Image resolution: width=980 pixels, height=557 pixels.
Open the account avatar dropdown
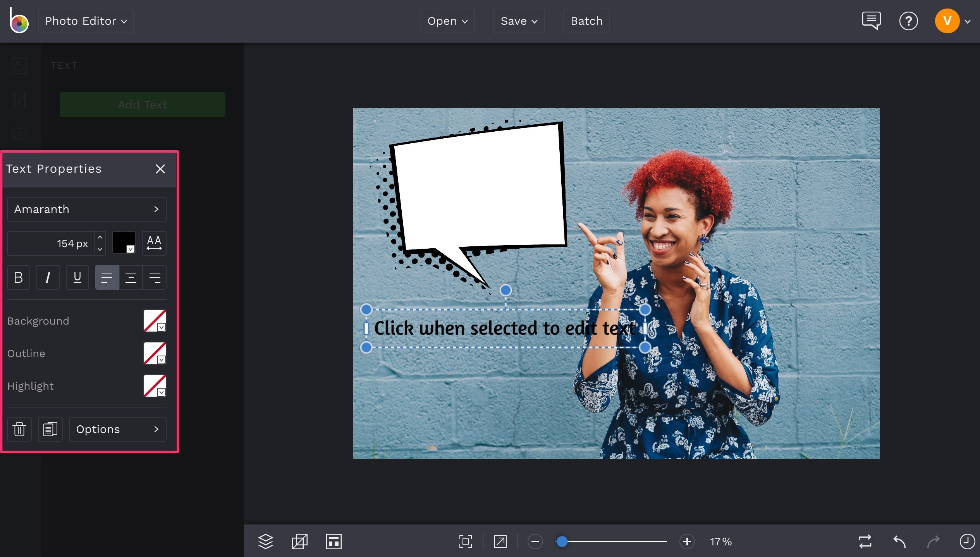(947, 21)
